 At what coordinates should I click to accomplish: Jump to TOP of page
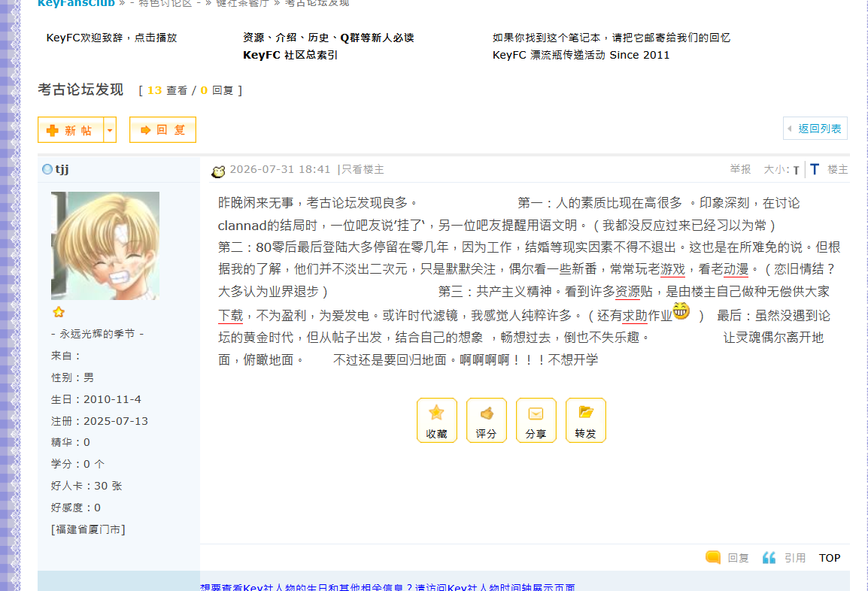[829, 558]
